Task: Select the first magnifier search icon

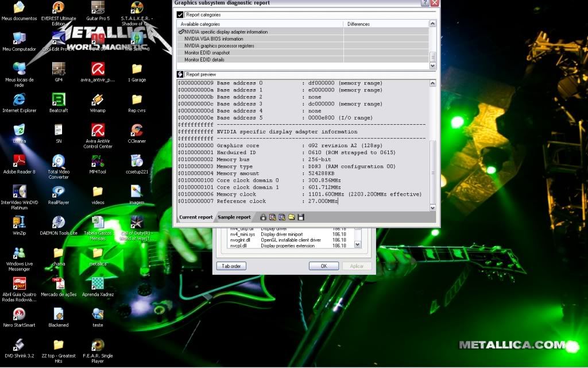Action: point(273,217)
